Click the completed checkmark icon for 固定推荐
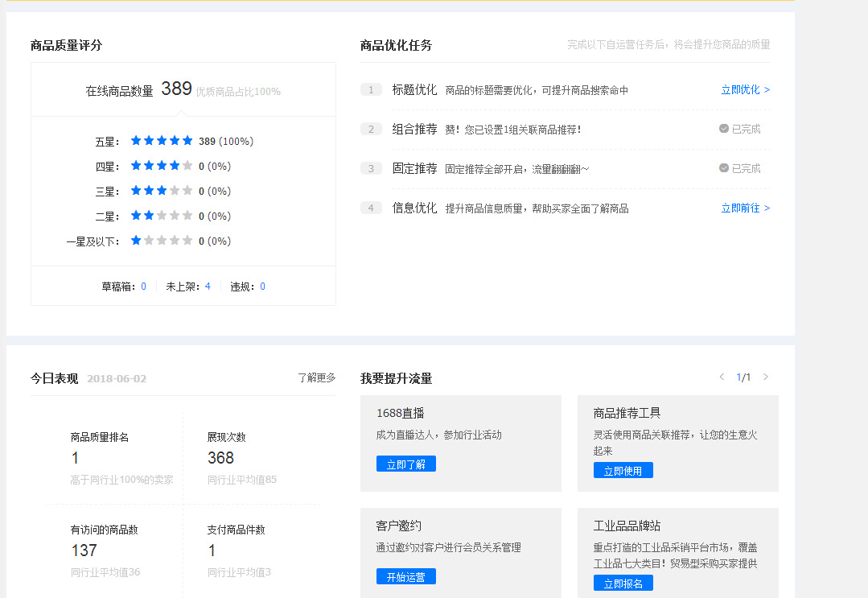868x598 pixels. coord(723,167)
